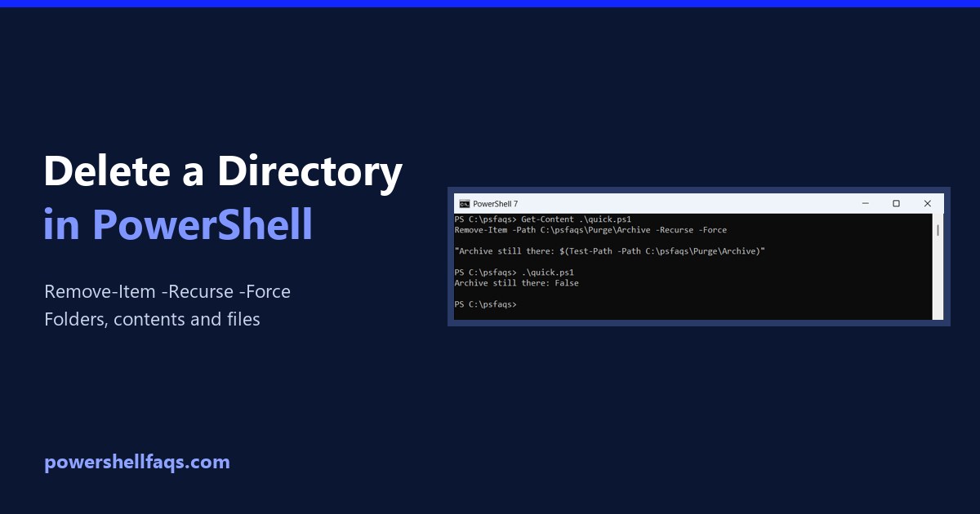980x514 pixels.
Task: Click the powershellfaqs.com link
Action: click(x=137, y=463)
